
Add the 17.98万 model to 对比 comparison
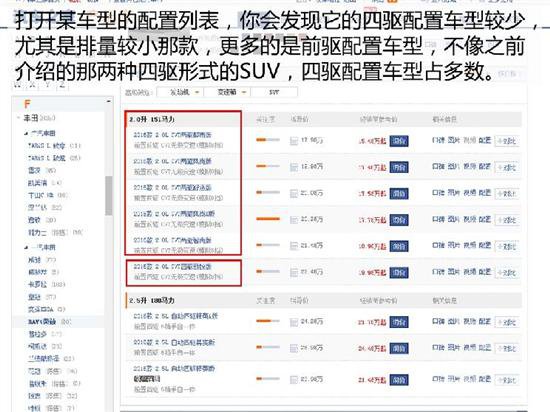[507, 141]
